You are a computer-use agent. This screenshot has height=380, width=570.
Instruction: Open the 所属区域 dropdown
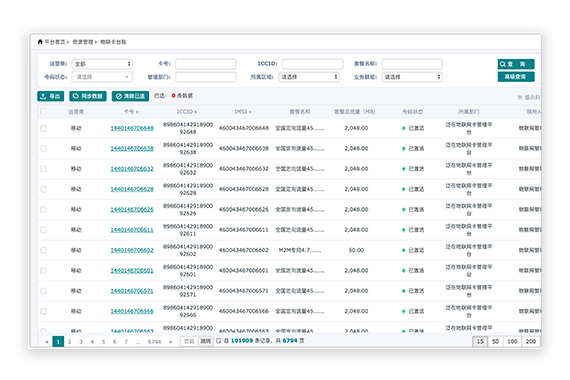tap(309, 77)
